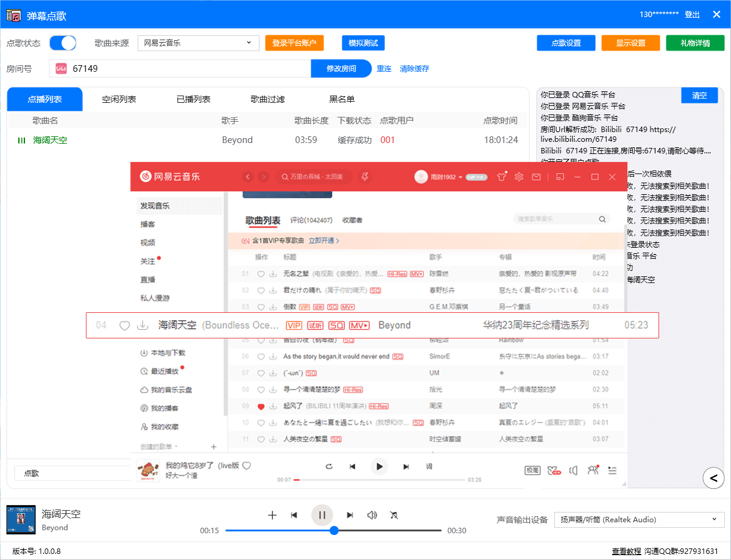The height and width of the screenshot is (560, 731).
Task: Click the 我的播客 podcast icon
Action: coord(144,408)
